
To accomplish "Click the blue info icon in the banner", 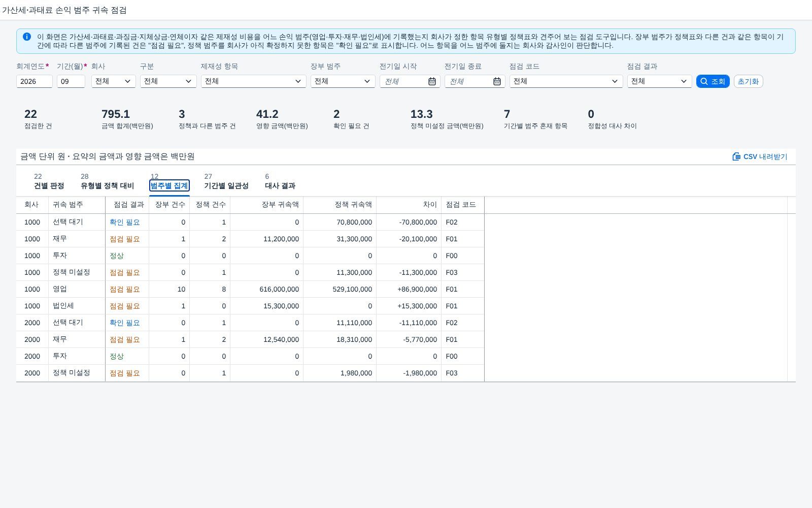I will click(27, 37).
